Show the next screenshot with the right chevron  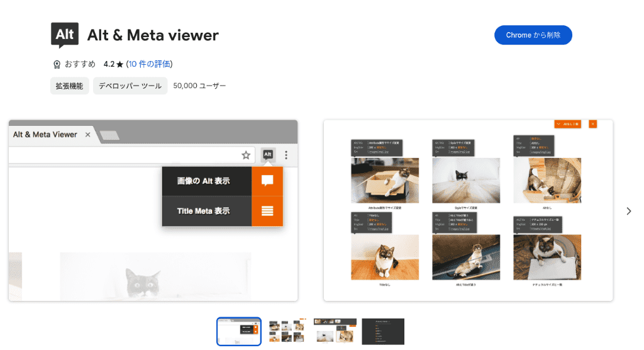[628, 211]
